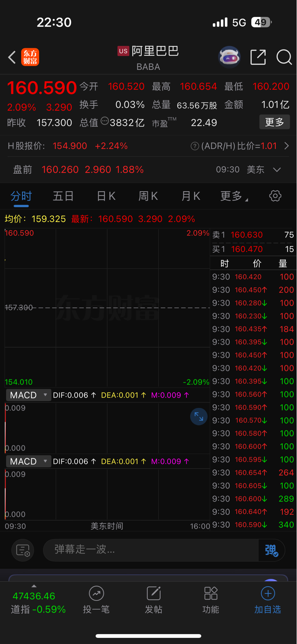Expand pre-market 美东 time dropdown

pyautogui.click(x=277, y=170)
